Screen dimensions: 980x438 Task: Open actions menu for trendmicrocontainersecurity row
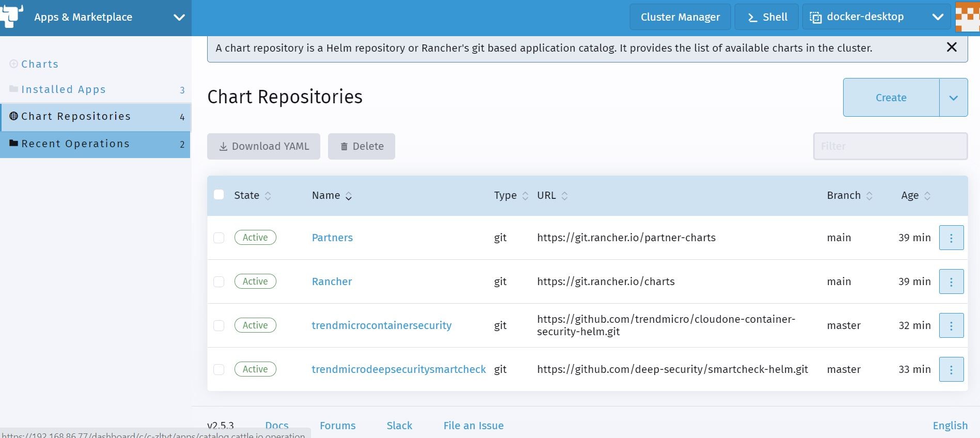[951, 325]
